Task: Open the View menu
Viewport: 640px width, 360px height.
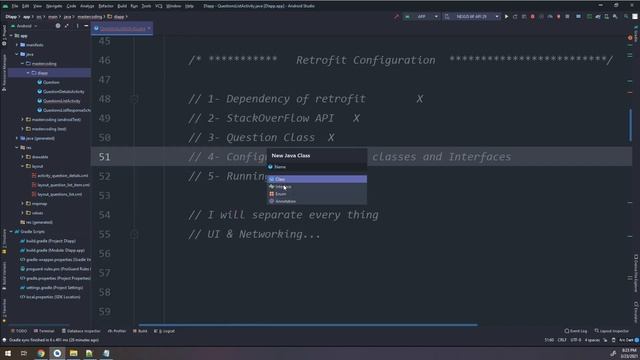Action: [37, 6]
